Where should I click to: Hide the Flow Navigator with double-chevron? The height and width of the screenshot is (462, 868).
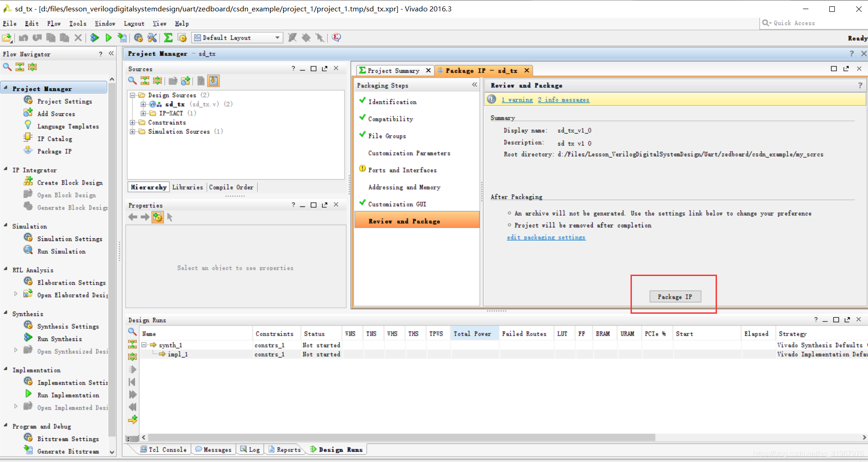111,54
